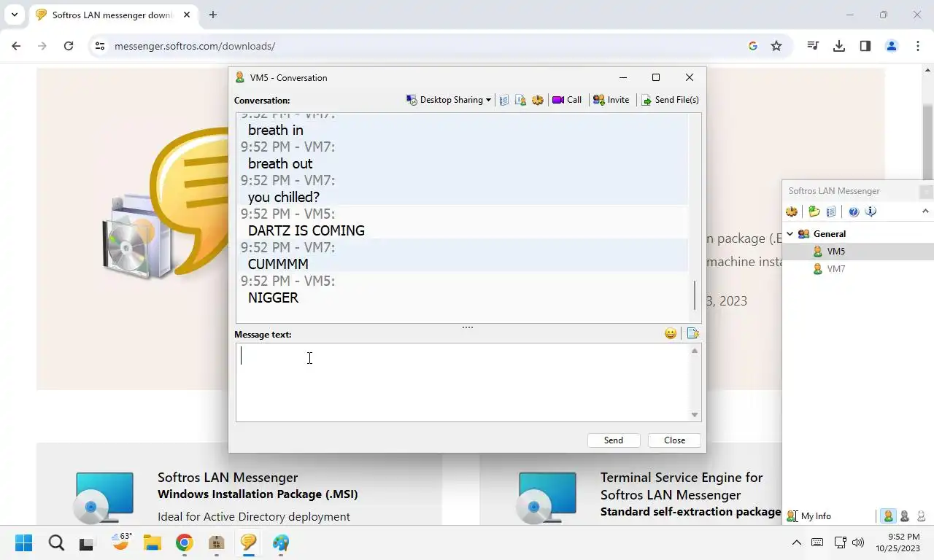The width and height of the screenshot is (934, 560).
Task: Collapse the main window toolbar chevron
Action: tap(925, 211)
